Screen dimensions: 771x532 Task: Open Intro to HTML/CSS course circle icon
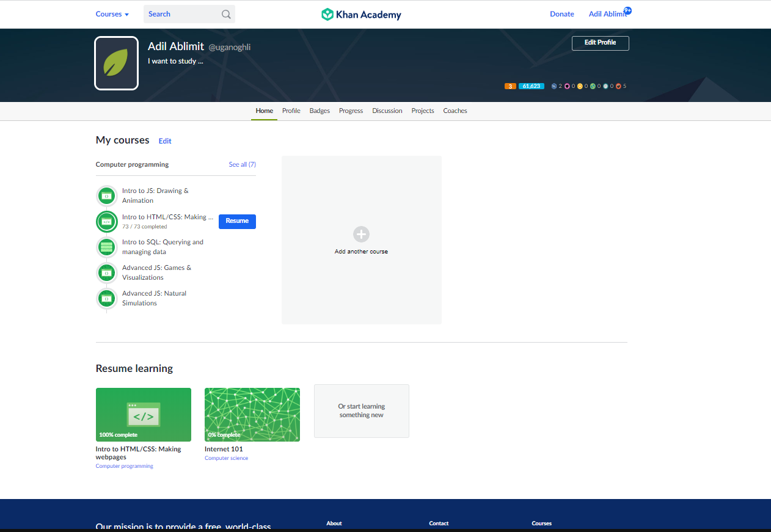(107, 221)
